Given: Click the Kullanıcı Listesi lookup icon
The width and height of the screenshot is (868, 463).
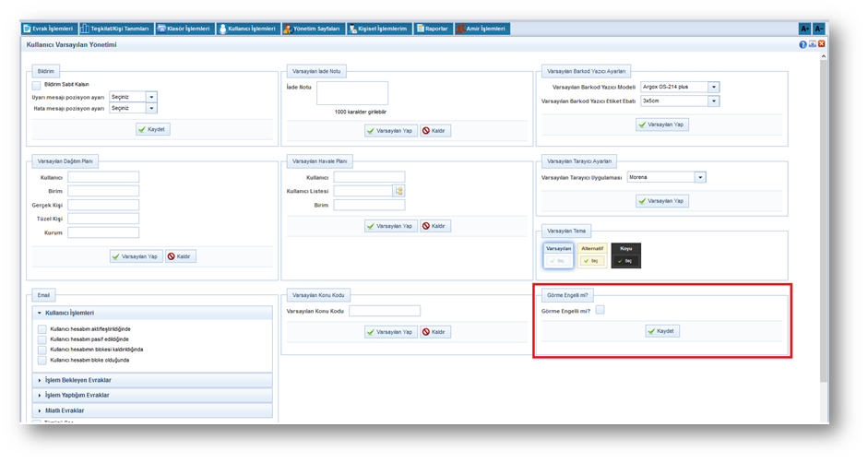Looking at the screenshot, I should click(x=399, y=191).
